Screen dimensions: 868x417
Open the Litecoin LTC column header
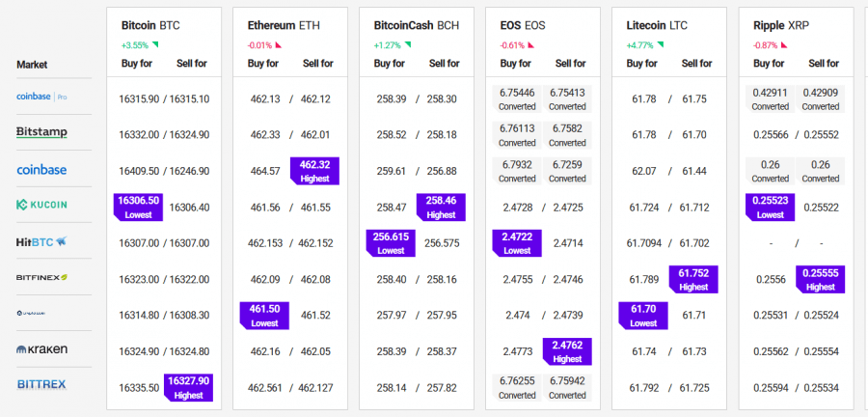pyautogui.click(x=657, y=25)
